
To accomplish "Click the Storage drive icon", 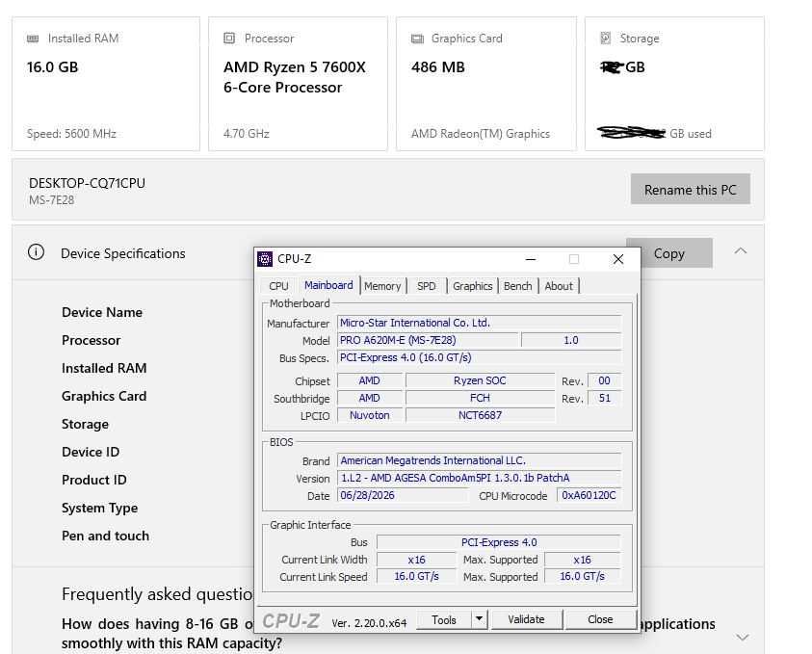I will 605,38.
